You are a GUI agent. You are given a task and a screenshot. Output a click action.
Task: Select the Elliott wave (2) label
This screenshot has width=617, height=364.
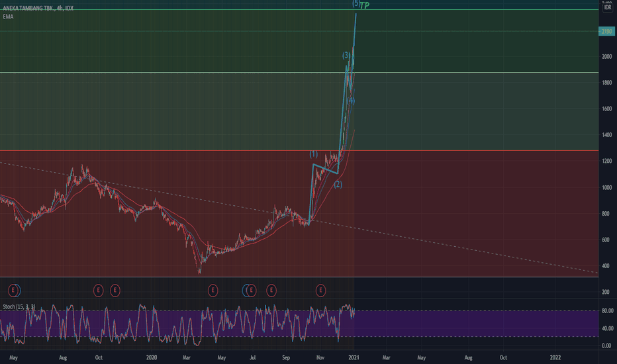tap(338, 184)
